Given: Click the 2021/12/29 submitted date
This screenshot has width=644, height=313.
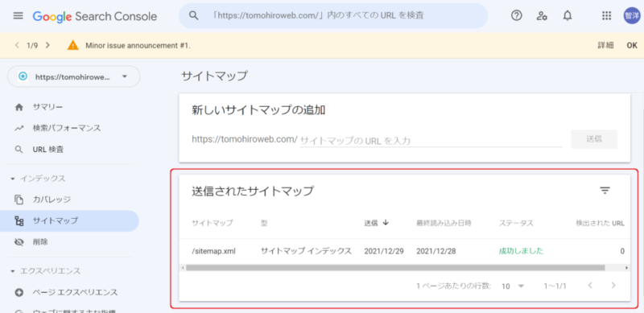Looking at the screenshot, I should pos(384,251).
